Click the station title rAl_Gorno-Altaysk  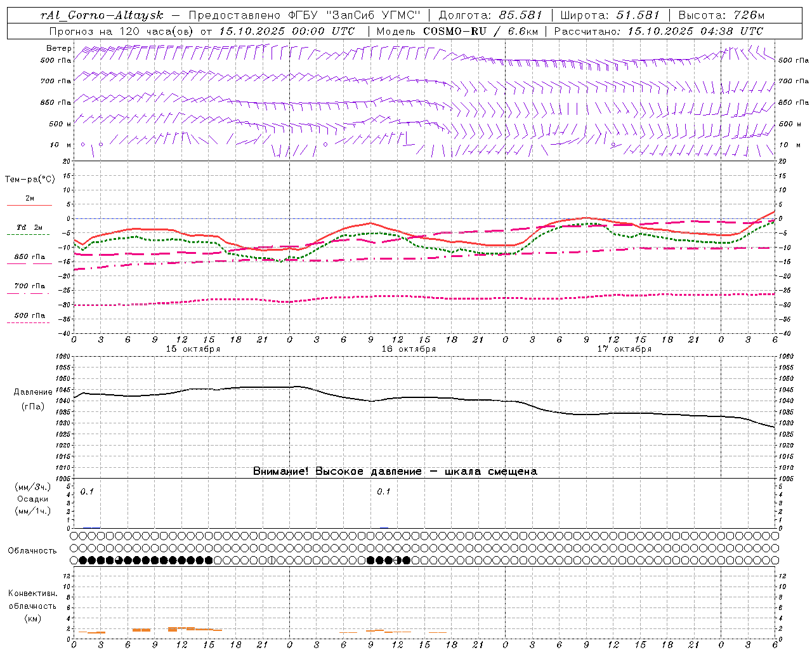[x=102, y=15]
